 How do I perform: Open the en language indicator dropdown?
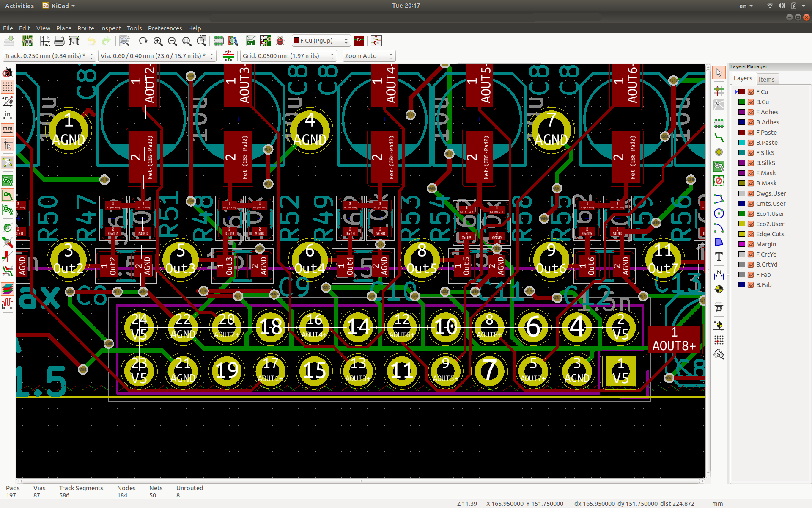tap(746, 6)
